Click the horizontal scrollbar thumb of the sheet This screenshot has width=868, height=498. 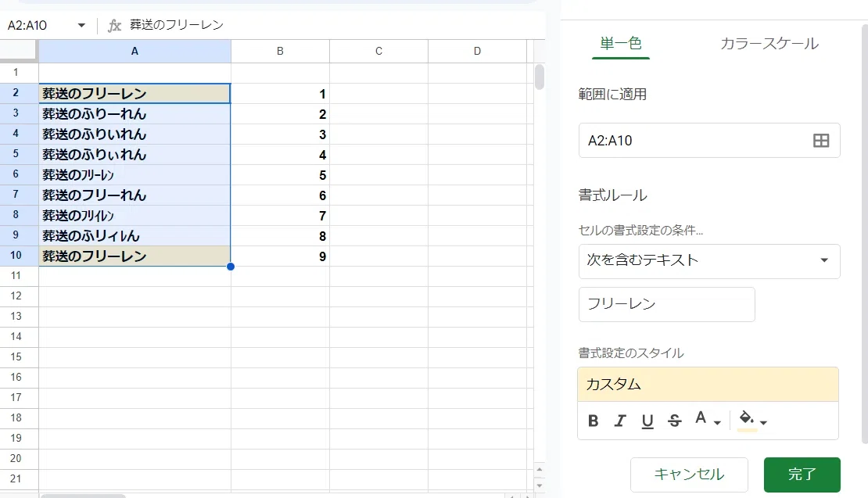click(83, 496)
